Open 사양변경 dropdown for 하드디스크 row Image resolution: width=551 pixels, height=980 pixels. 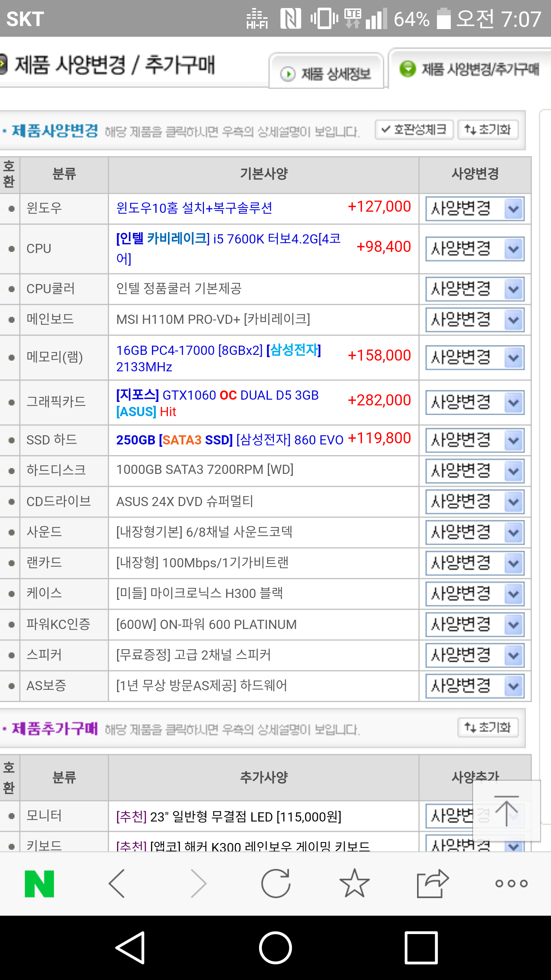[x=475, y=471]
